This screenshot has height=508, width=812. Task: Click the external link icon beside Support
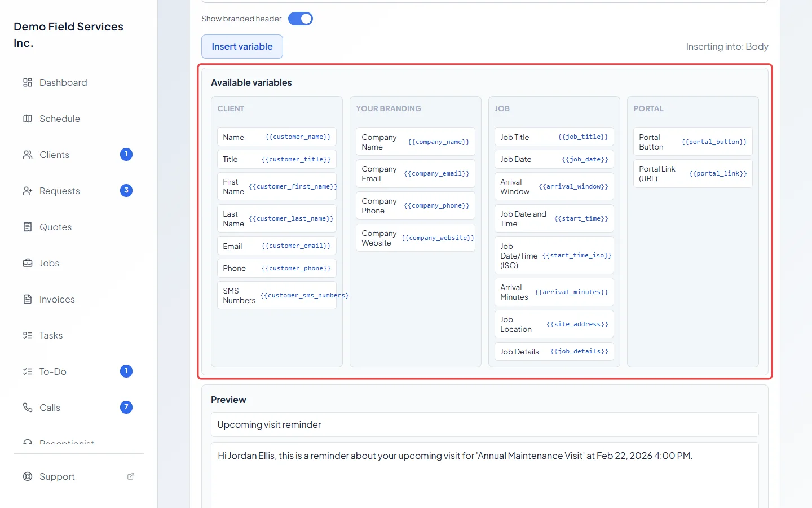click(x=131, y=476)
